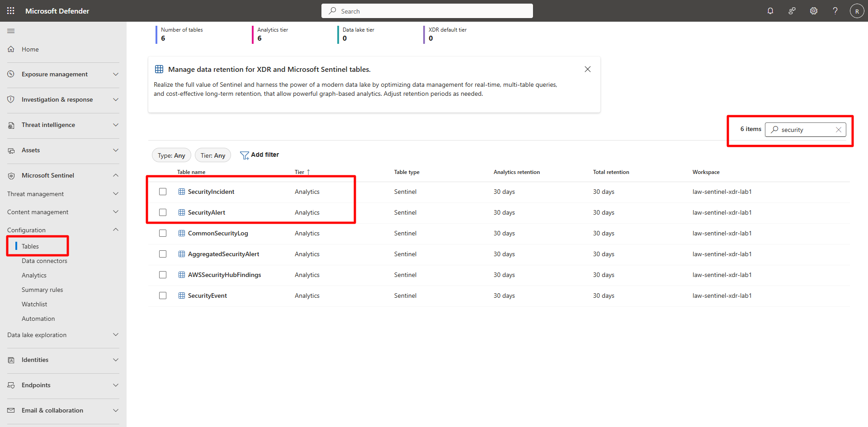Go to Automation
This screenshot has height=427, width=868.
click(x=38, y=319)
